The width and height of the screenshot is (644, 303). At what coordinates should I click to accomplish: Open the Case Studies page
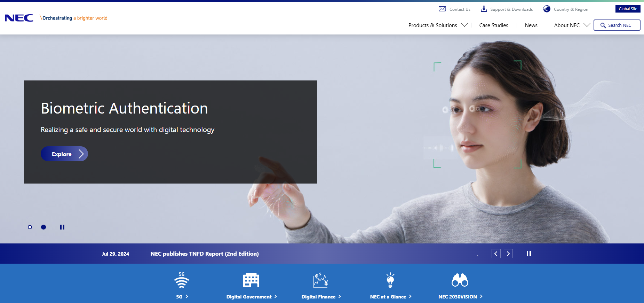pos(494,25)
